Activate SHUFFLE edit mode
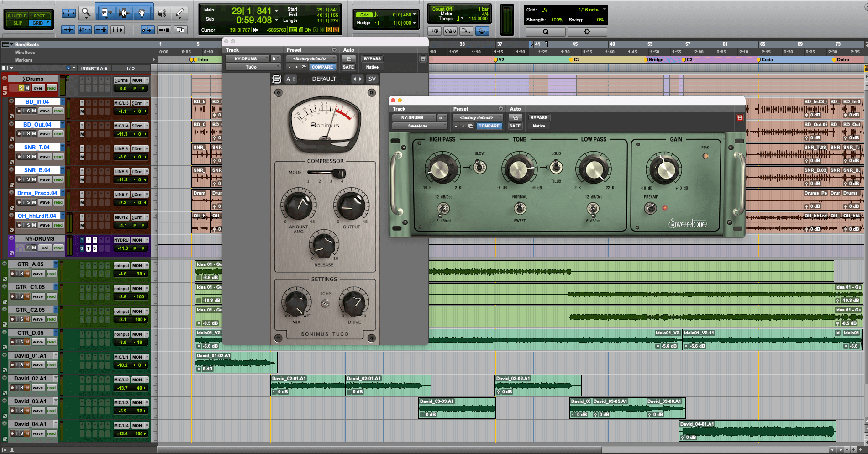This screenshot has height=454, width=868. coord(17,16)
